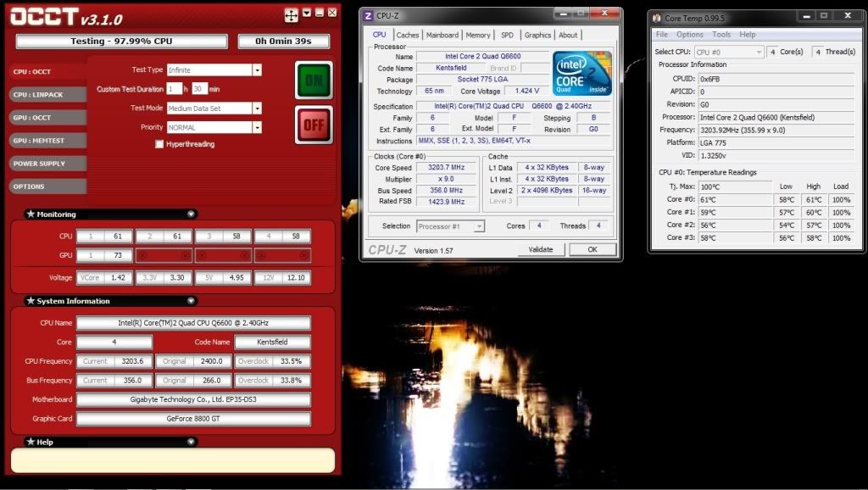Click the red OFF test button

(314, 125)
